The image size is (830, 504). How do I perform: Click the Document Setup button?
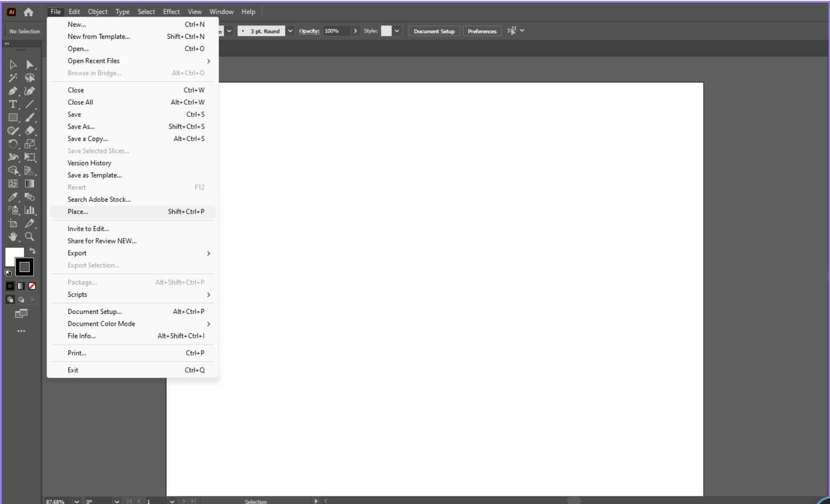tap(433, 31)
